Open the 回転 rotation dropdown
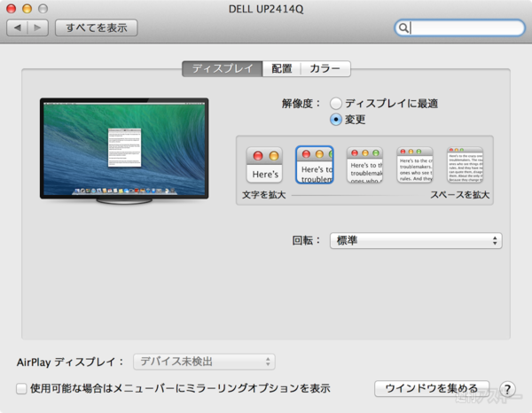 (416, 241)
